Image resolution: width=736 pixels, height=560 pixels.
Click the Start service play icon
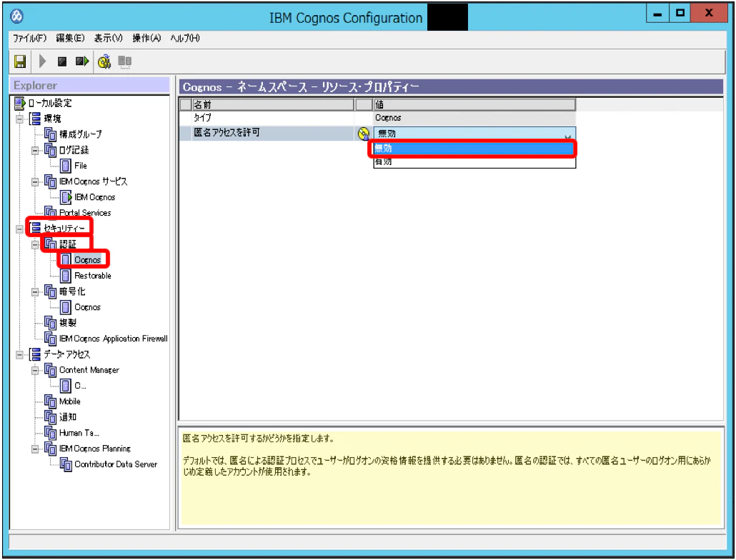point(42,61)
